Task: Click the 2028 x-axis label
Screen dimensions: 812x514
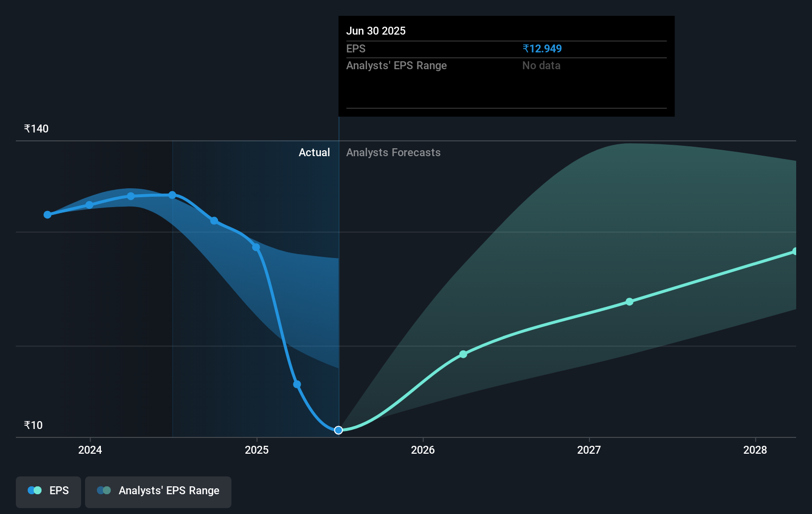Action: [x=755, y=450]
